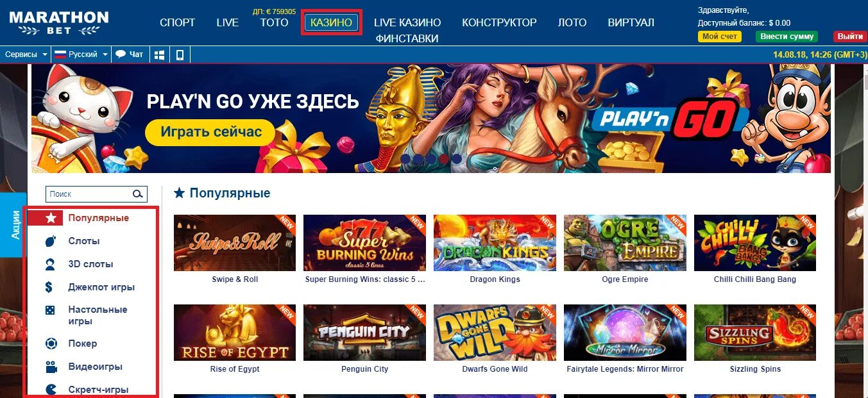Open the Покер chip icon
868x398 pixels.
coord(51,344)
